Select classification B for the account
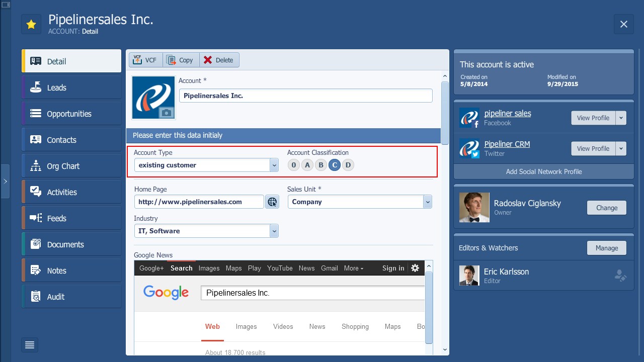 point(320,164)
